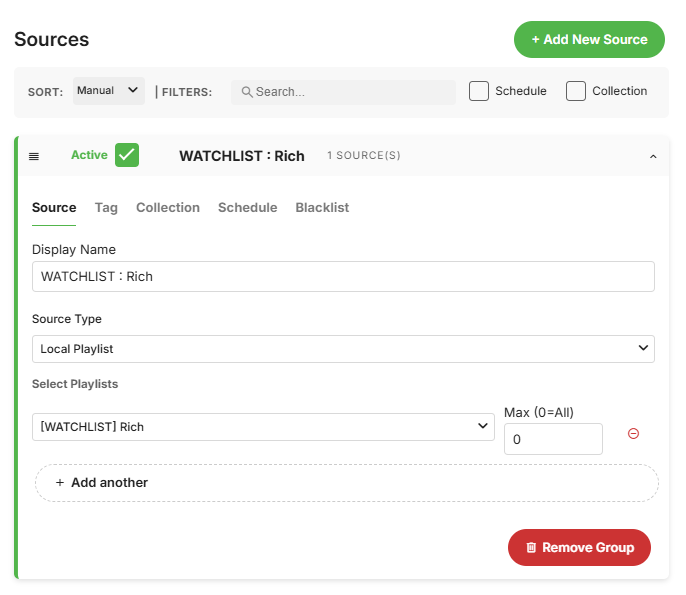Focus the Max (0=All) number field
686x595 pixels.
[553, 439]
